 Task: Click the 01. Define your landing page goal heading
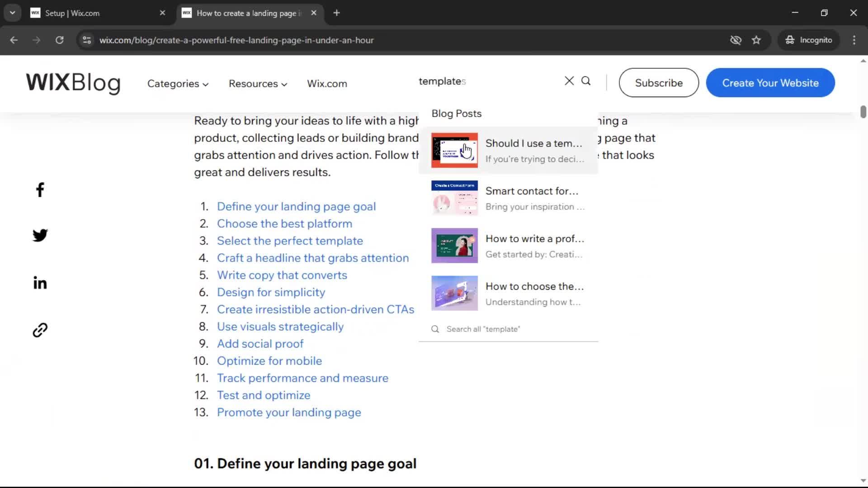(305, 464)
